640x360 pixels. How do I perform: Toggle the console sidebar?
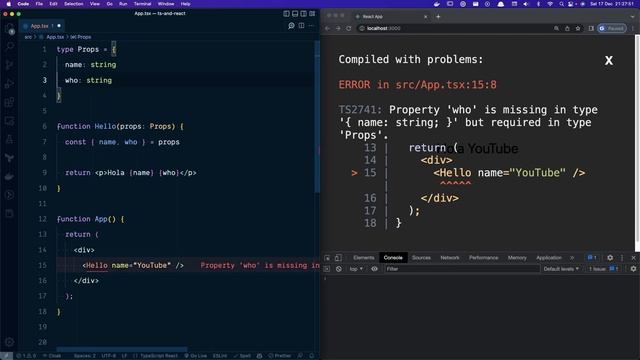coord(327,269)
